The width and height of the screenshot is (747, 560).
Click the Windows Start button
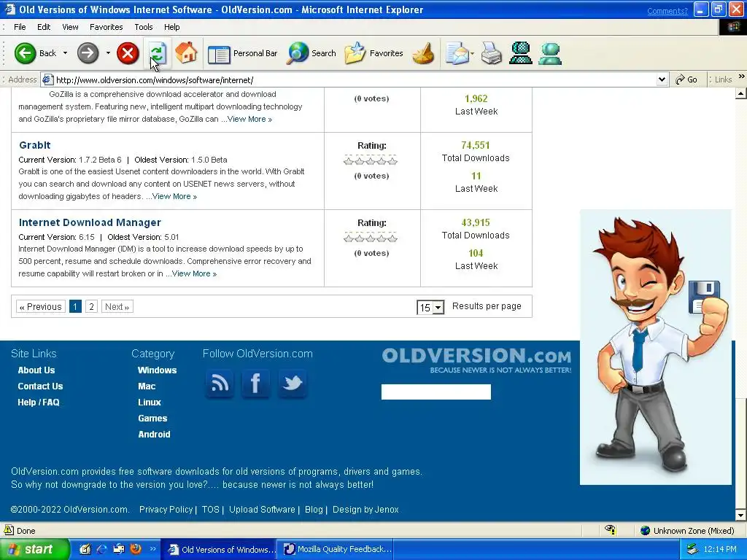point(34,549)
